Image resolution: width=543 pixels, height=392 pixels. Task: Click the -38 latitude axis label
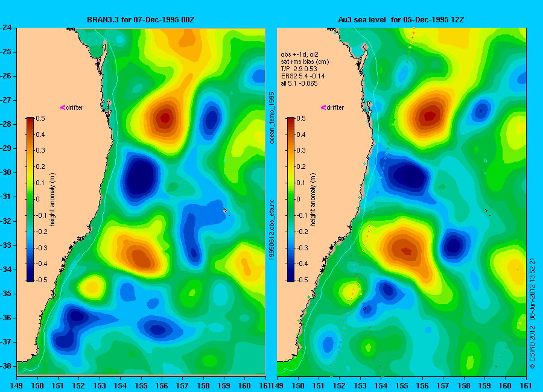pyautogui.click(x=5, y=366)
